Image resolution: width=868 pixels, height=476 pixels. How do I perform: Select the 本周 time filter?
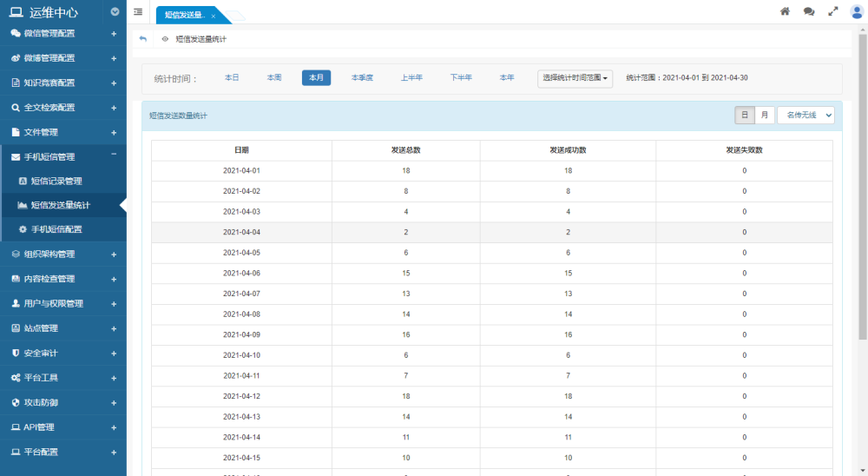pyautogui.click(x=274, y=77)
